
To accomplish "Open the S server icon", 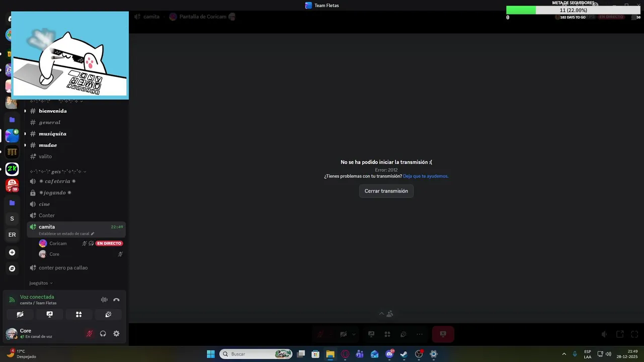I will (12, 219).
